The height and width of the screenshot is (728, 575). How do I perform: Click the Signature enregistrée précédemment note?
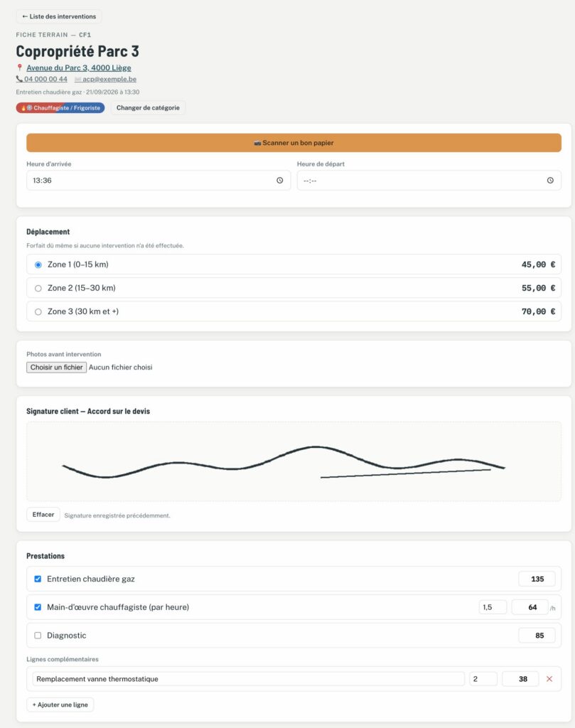(117, 515)
